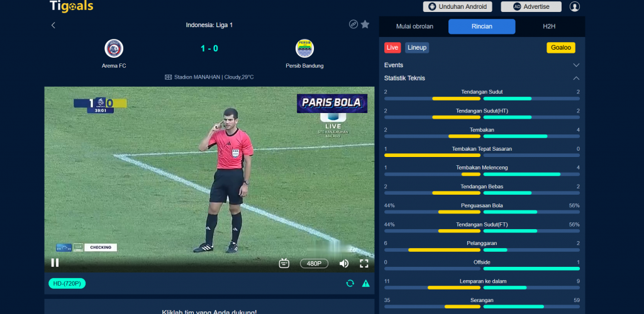The width and height of the screenshot is (644, 314).
Task: Switch to the H2H tab
Action: click(549, 26)
